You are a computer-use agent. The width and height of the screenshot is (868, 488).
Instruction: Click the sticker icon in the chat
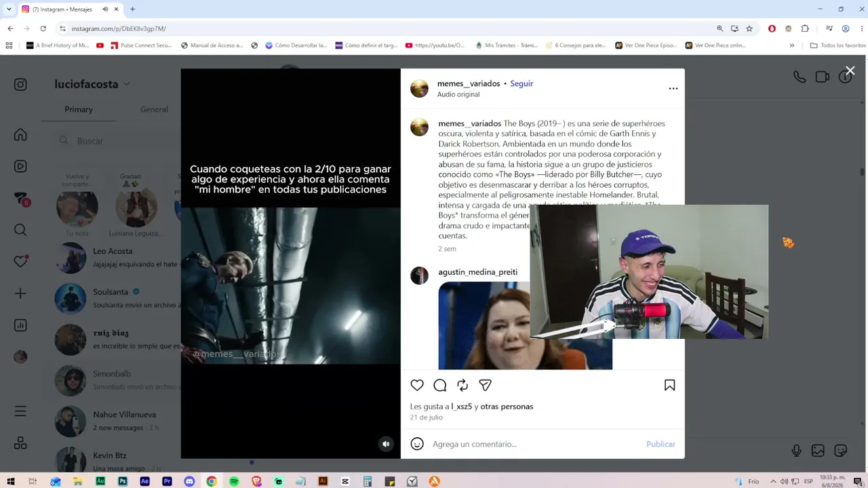(x=841, y=451)
